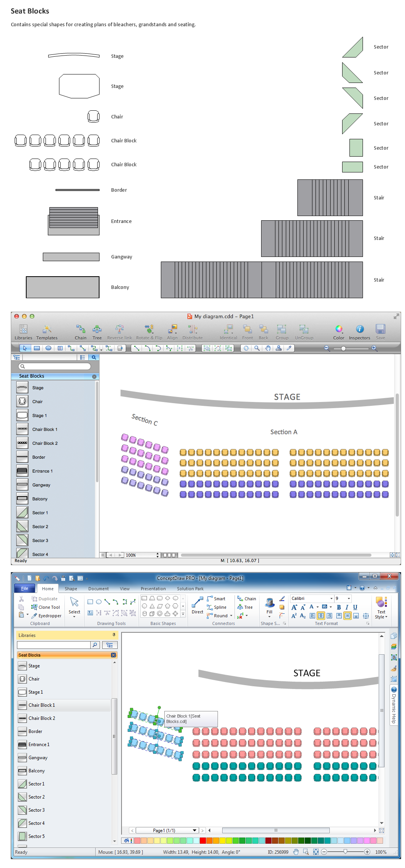Expand the Select tool dropdown
The height and width of the screenshot is (868, 405).
click(74, 616)
